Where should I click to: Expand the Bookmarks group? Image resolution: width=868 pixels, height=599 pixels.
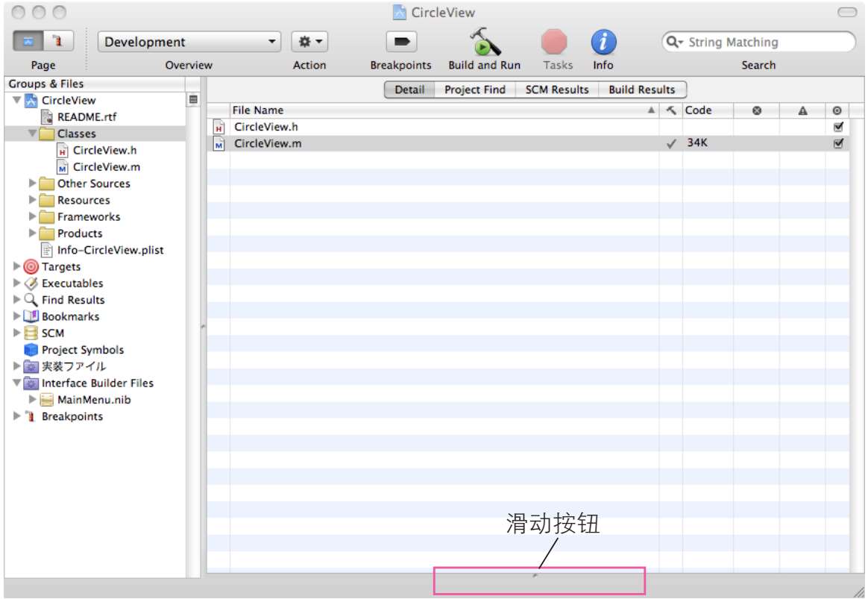click(x=16, y=316)
